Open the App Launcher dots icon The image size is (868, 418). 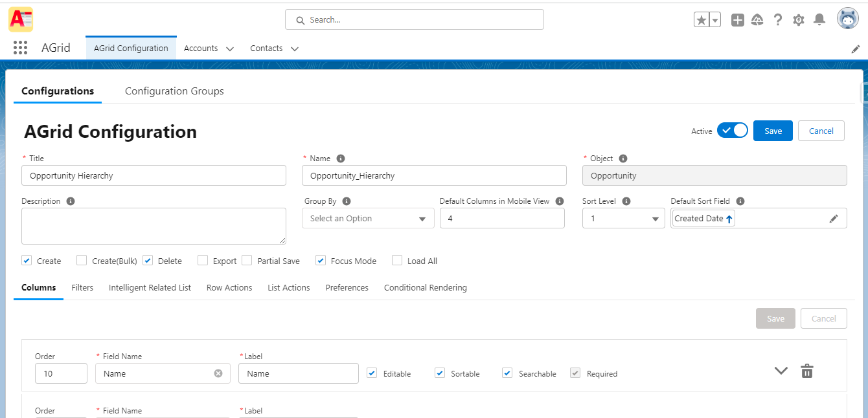point(20,48)
